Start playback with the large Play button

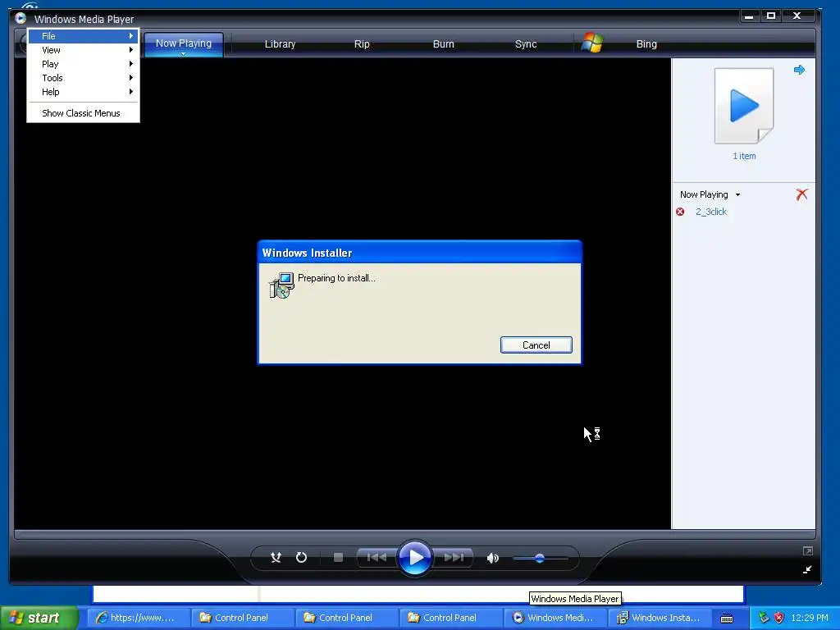[x=415, y=558]
